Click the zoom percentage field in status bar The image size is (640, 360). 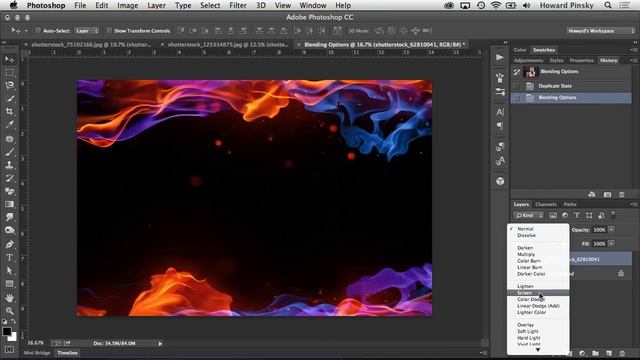point(36,343)
